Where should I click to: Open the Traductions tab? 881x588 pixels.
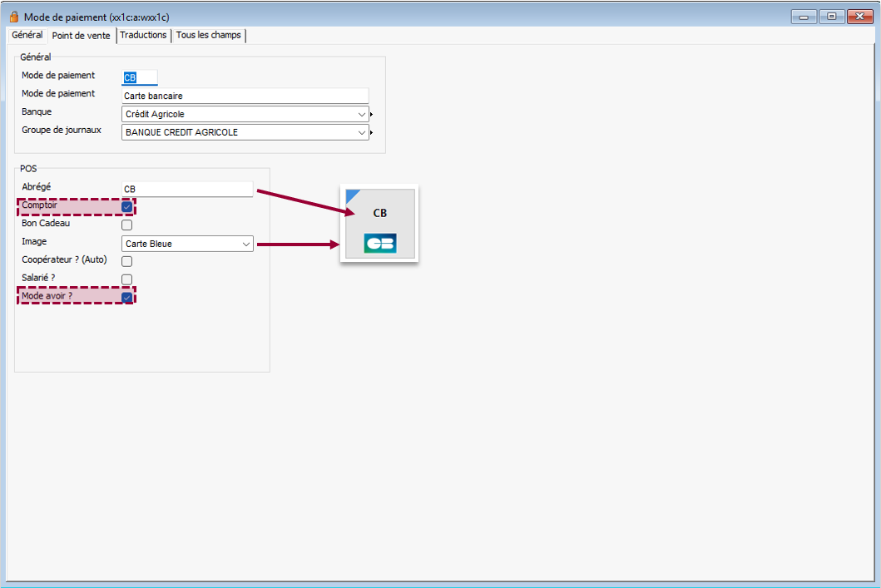point(143,35)
